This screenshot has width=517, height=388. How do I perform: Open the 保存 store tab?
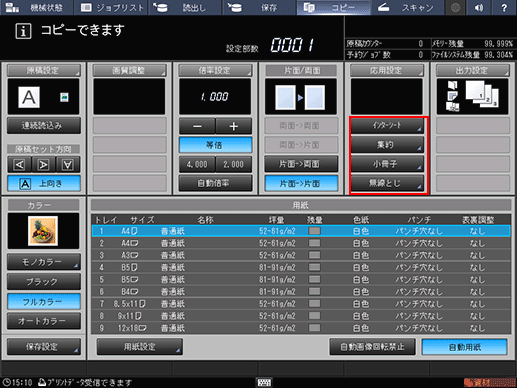[x=259, y=7]
